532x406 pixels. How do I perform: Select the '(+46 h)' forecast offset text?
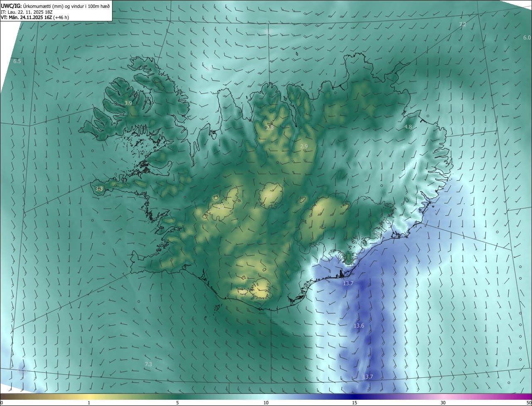[x=62, y=18]
